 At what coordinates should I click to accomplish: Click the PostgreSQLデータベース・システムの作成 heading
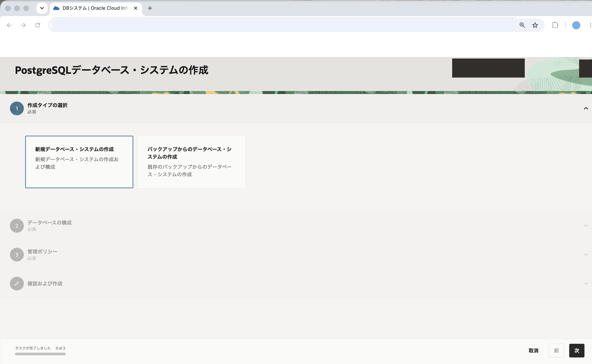(111, 70)
